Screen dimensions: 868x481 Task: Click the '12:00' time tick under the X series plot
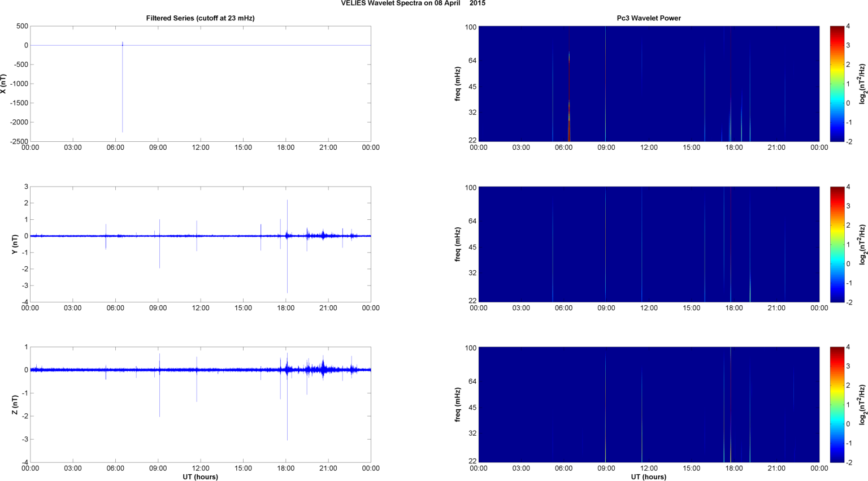pyautogui.click(x=201, y=148)
